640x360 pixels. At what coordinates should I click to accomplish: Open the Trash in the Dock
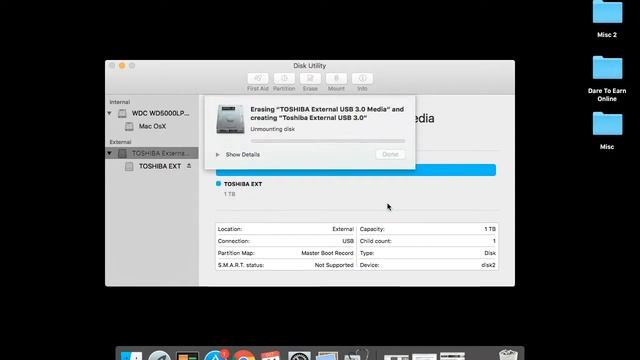point(508,355)
